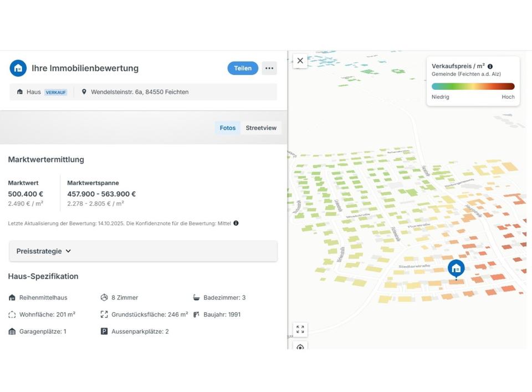Click info icon next to Verkaufspreis / m²
This screenshot has height=392, width=532.
coord(490,67)
